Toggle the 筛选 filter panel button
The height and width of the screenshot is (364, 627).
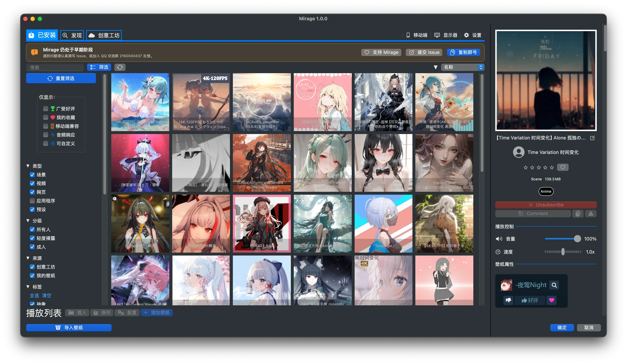coord(99,67)
